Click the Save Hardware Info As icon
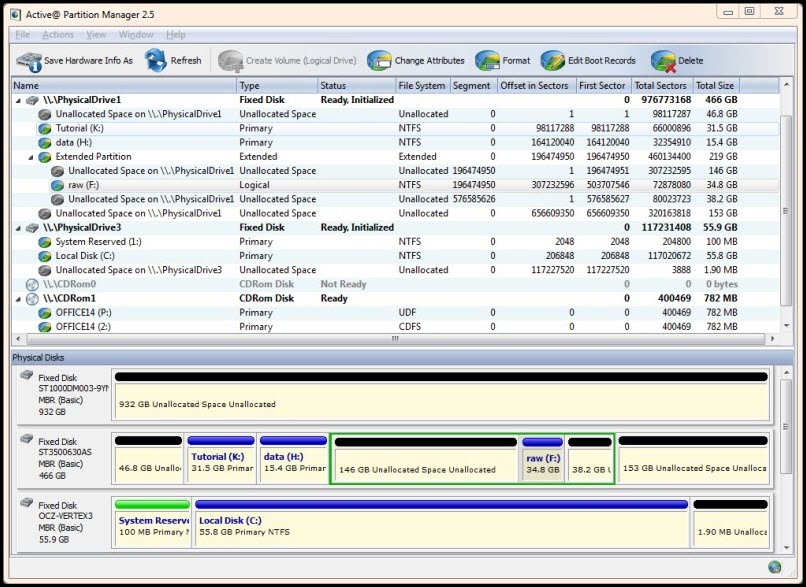The height and width of the screenshot is (587, 806). 29,61
